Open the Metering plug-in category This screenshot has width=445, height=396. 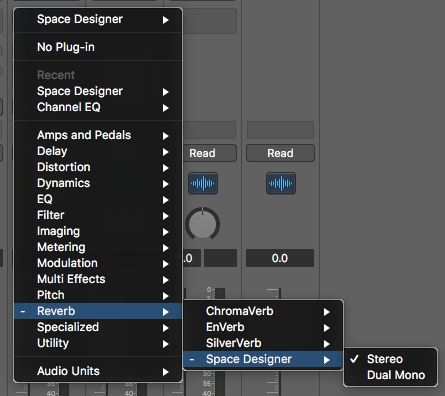coord(98,247)
